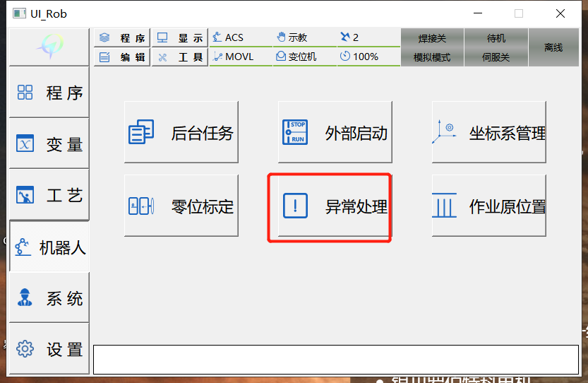Open the 系统 sidebar section
Screen dimensions: 588x383
pos(49,298)
